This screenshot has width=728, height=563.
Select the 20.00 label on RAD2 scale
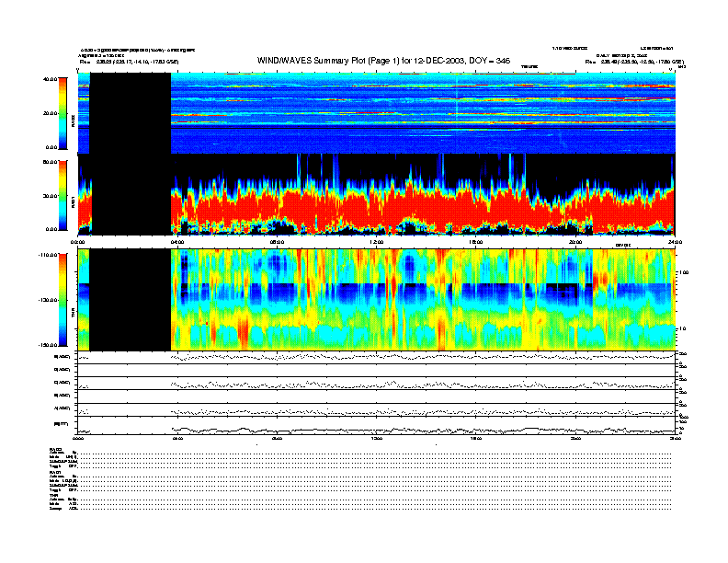tap(50, 113)
